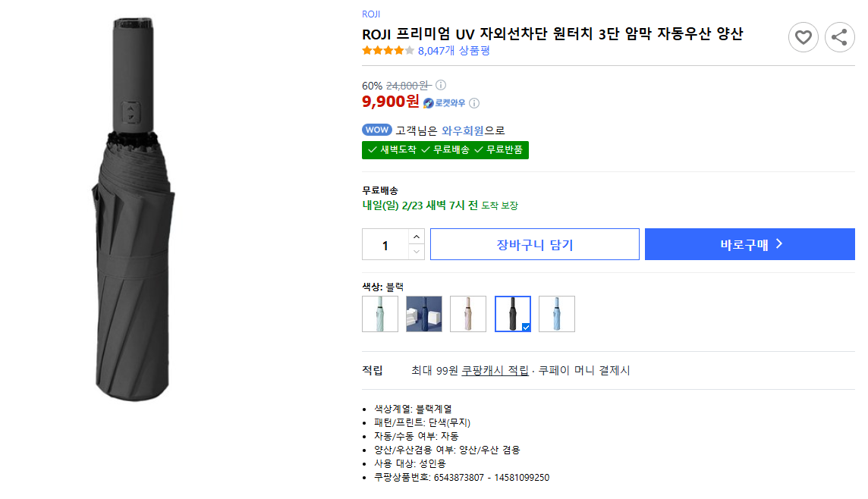Open the 와우회원 membership link
Viewport: 868px width, 499px height.
click(x=463, y=130)
